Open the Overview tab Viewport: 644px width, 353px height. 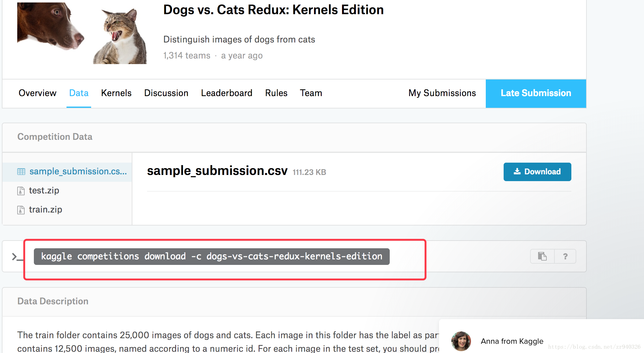pos(37,93)
